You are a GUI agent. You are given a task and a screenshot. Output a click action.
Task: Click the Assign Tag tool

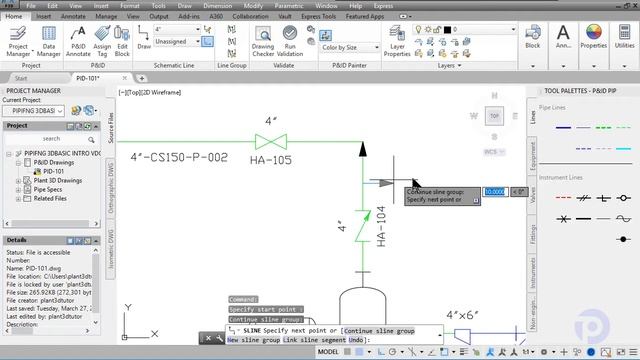102,41
